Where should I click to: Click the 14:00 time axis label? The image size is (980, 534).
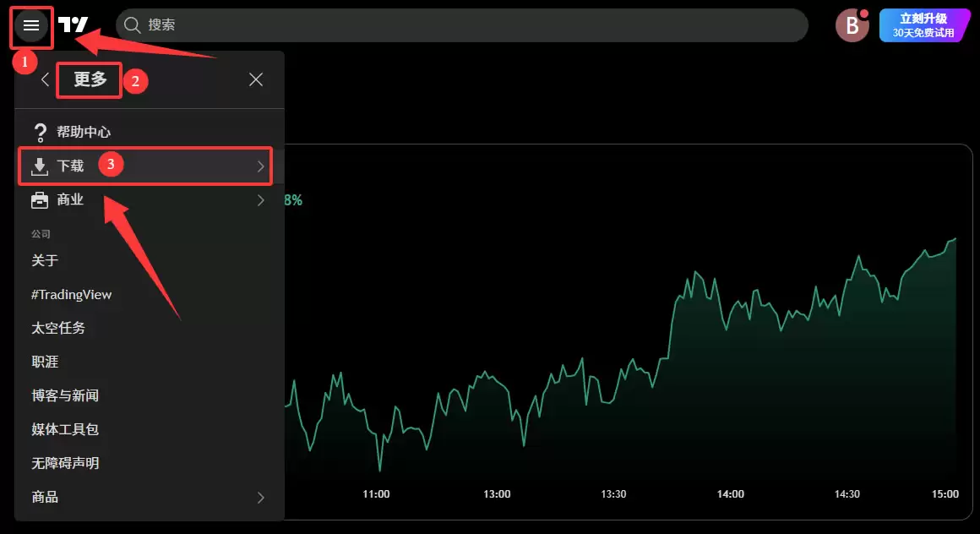(730, 494)
